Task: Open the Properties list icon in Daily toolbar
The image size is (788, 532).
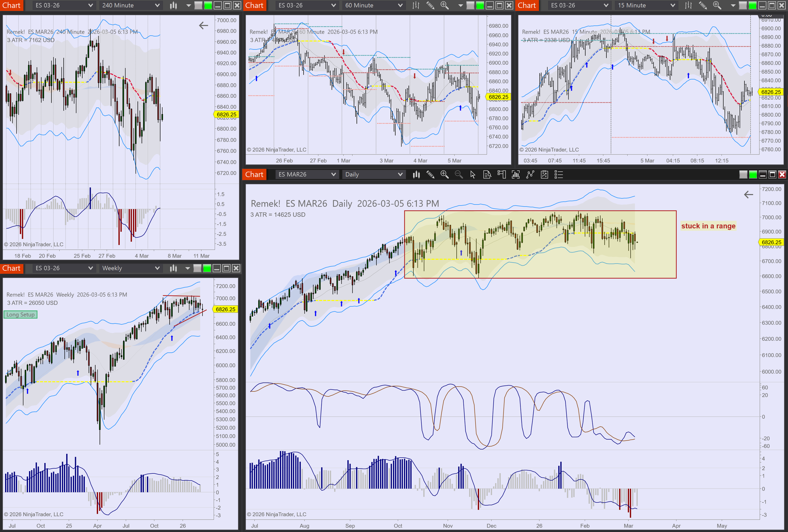Action: [559, 175]
